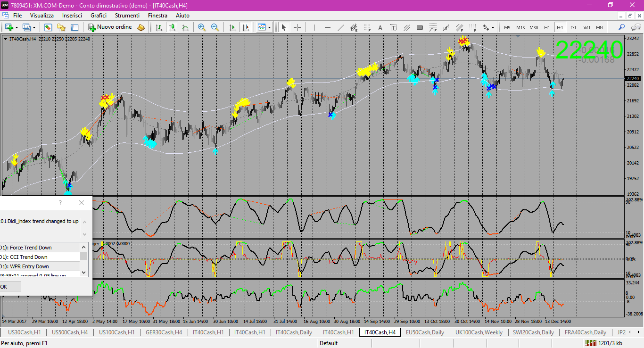Open the Inserisci menu
The height and width of the screenshot is (348, 644).
(x=72, y=16)
